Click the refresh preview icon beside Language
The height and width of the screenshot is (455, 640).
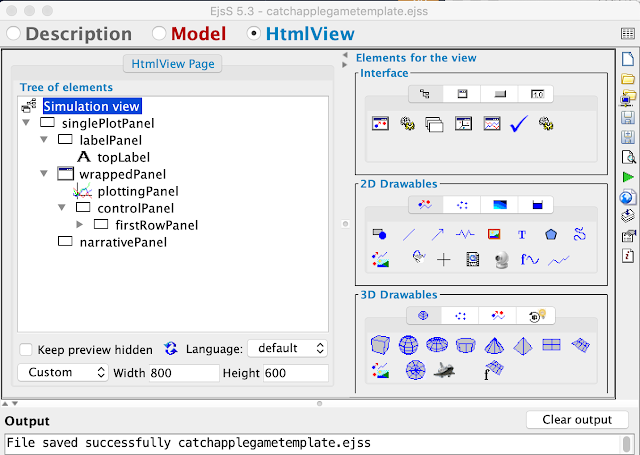click(171, 348)
